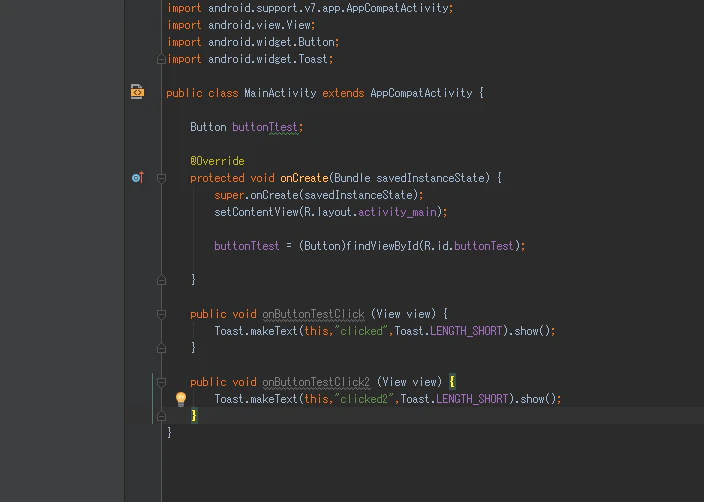704x502 pixels.
Task: Click the android.widget.Toast import line
Action: [250, 59]
